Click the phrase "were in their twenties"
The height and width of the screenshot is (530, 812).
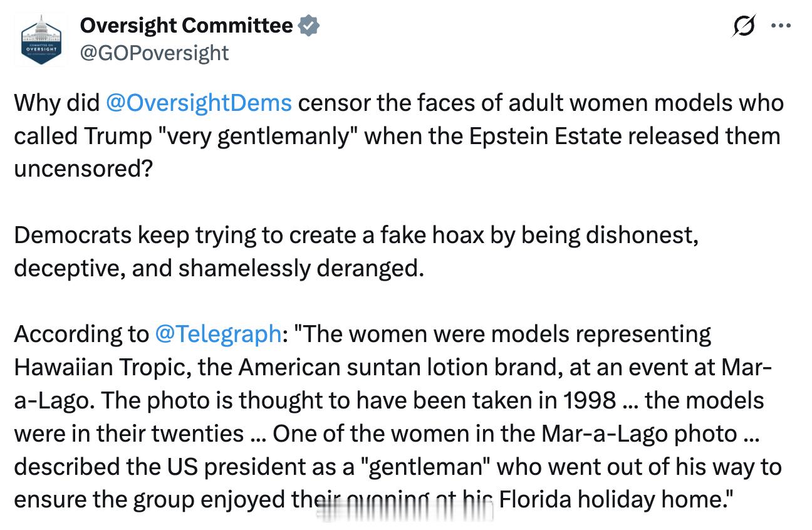(x=128, y=434)
